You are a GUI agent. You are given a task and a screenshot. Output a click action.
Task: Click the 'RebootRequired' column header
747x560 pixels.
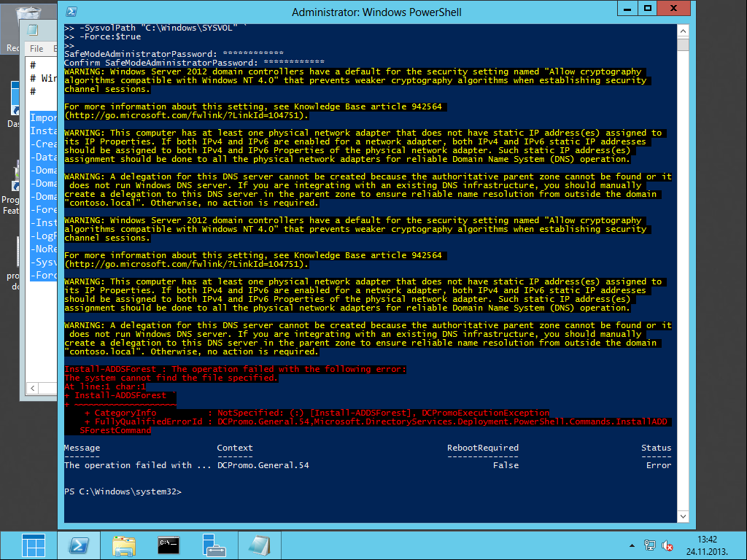[483, 448]
